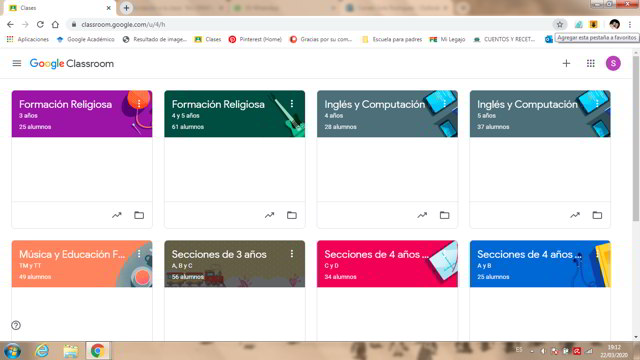Open gradebook icon for Formación Religiosa 4 y 5 años
This screenshot has height=360, width=640.
[269, 215]
